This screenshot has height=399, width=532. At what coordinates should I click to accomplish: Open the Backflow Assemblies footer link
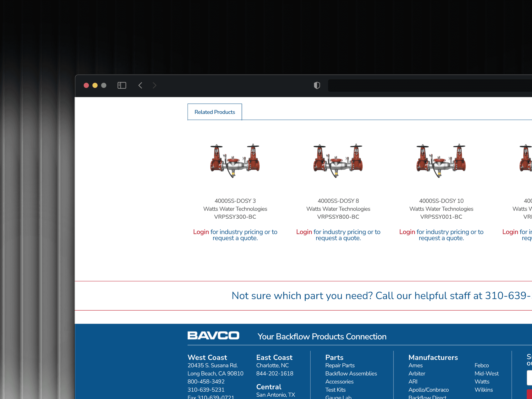(351, 374)
